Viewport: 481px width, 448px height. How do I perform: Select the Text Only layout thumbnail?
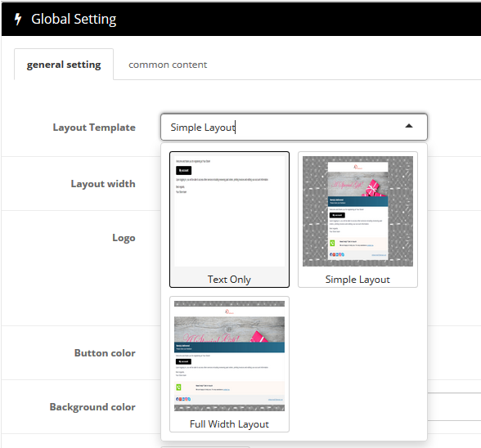[229, 211]
